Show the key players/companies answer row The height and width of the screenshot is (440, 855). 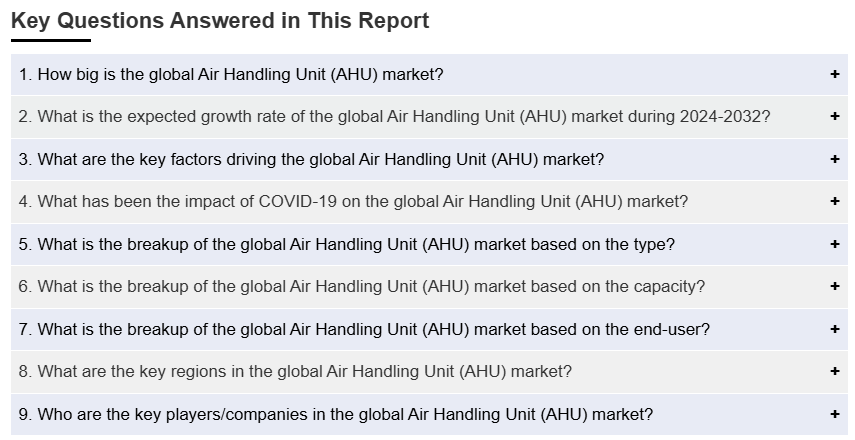336,414
